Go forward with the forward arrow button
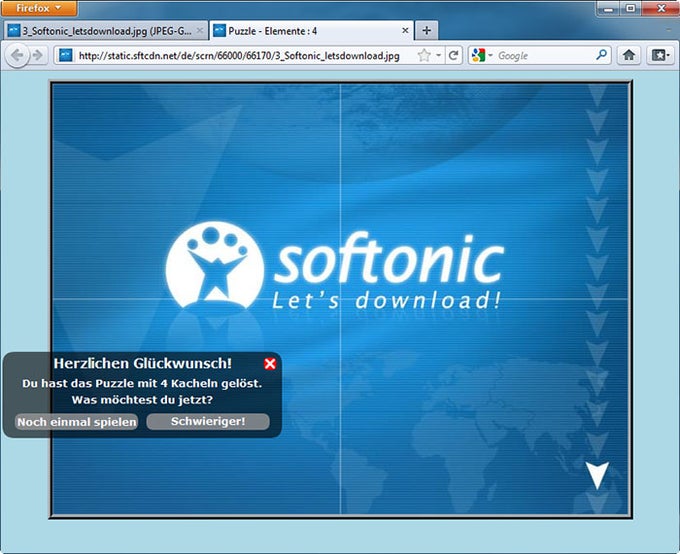Image resolution: width=680 pixels, height=554 pixels. [x=38, y=56]
